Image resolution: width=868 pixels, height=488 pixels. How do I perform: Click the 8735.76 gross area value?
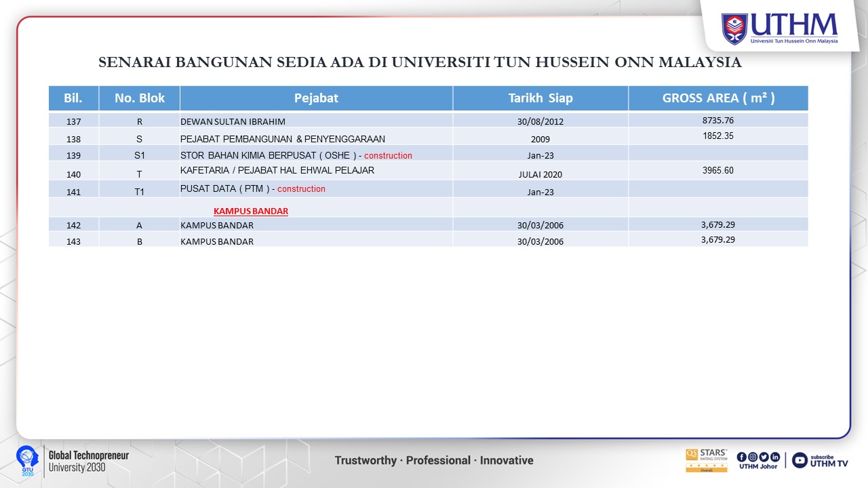(x=718, y=120)
